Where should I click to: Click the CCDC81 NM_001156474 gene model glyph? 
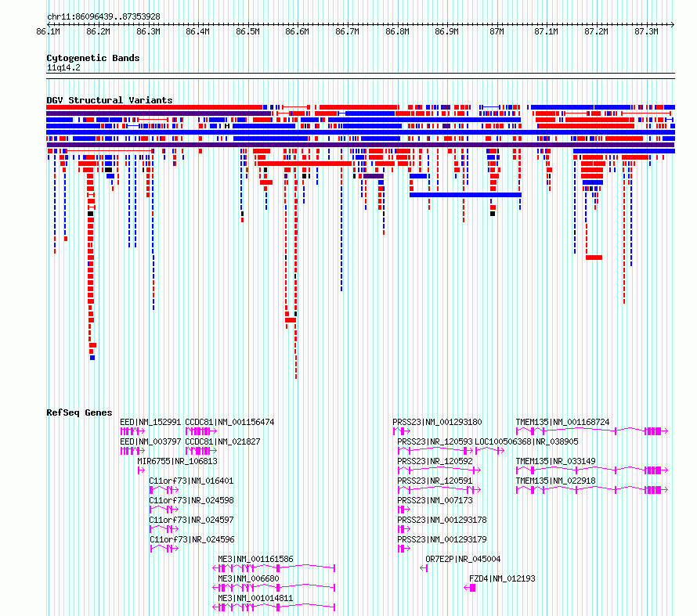(201, 431)
